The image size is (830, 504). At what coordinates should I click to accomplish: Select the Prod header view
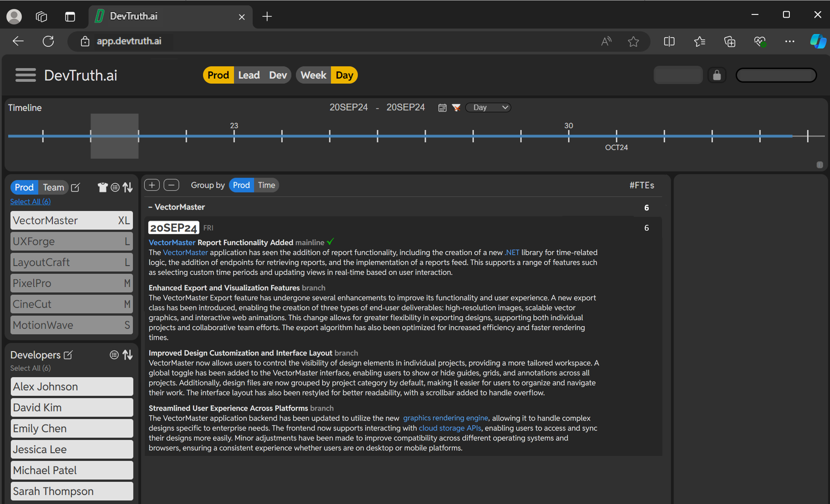tap(218, 75)
